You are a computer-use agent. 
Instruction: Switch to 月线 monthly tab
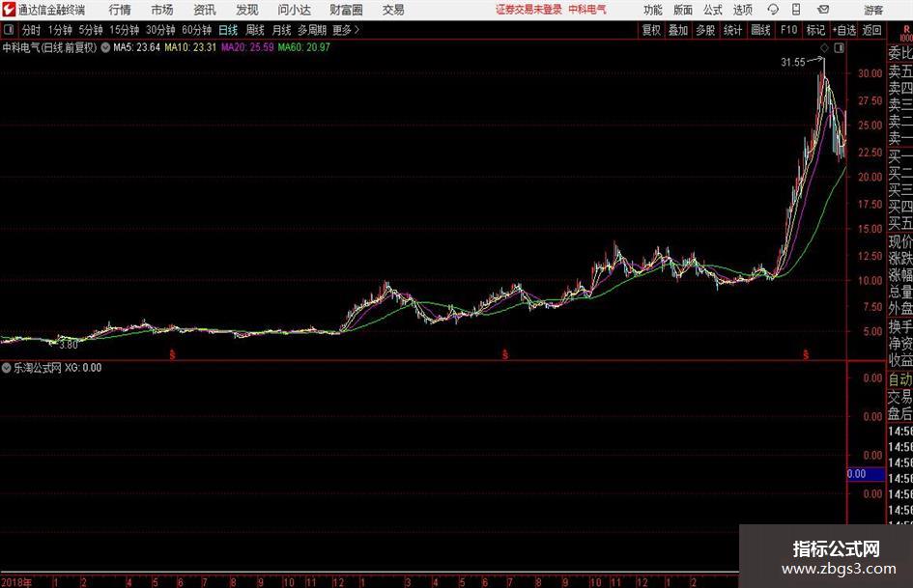[282, 30]
